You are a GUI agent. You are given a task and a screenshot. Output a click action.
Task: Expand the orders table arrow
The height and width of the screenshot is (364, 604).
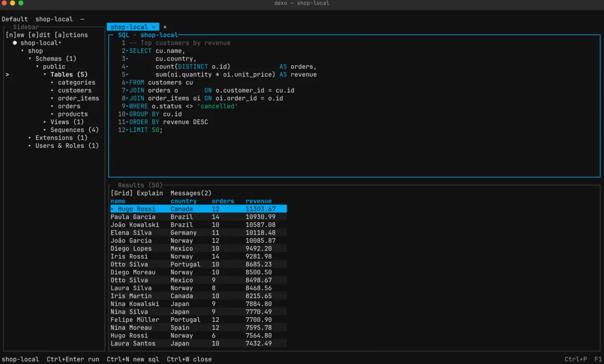click(52, 107)
